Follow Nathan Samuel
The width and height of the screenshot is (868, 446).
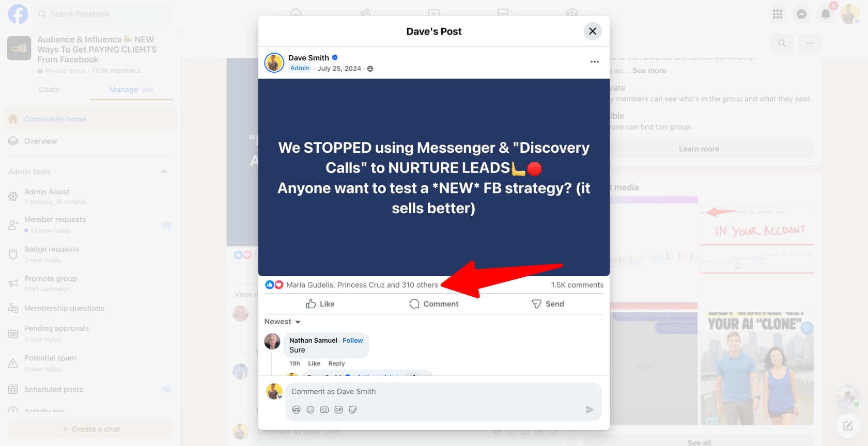pyautogui.click(x=352, y=341)
